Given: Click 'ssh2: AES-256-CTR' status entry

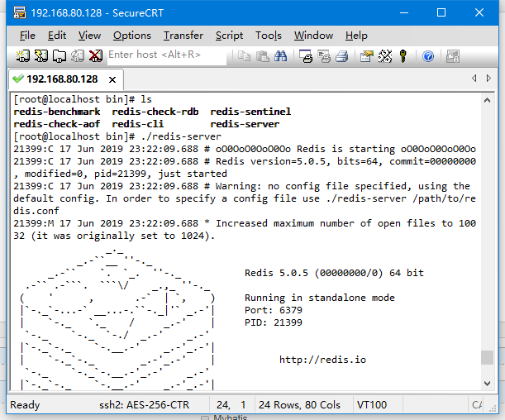Looking at the screenshot, I should tap(145, 405).
